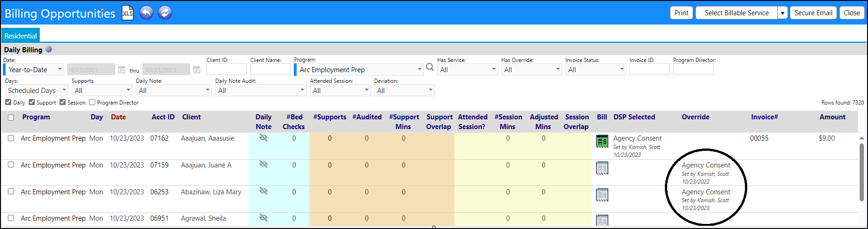Open the Daily Note Audit dropdown
The width and height of the screenshot is (868, 229).
[261, 90]
